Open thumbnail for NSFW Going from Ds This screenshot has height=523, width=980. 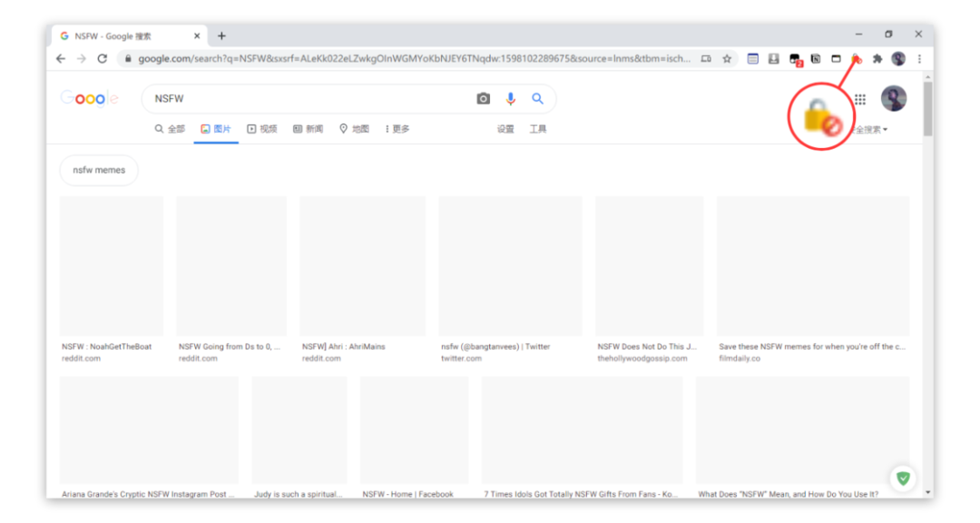point(231,266)
